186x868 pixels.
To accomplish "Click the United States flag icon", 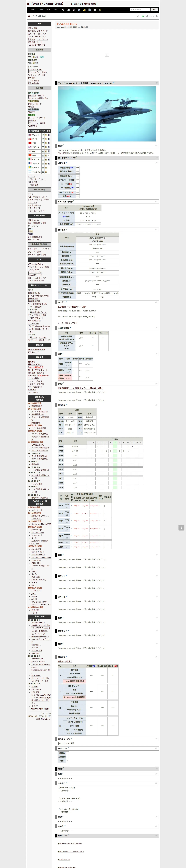I will pos(30,135).
